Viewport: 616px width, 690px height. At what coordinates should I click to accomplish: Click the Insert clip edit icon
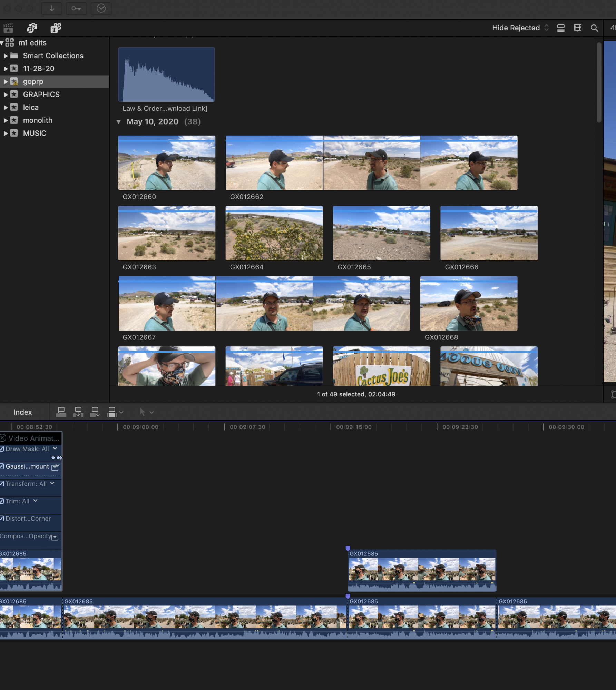click(x=78, y=412)
